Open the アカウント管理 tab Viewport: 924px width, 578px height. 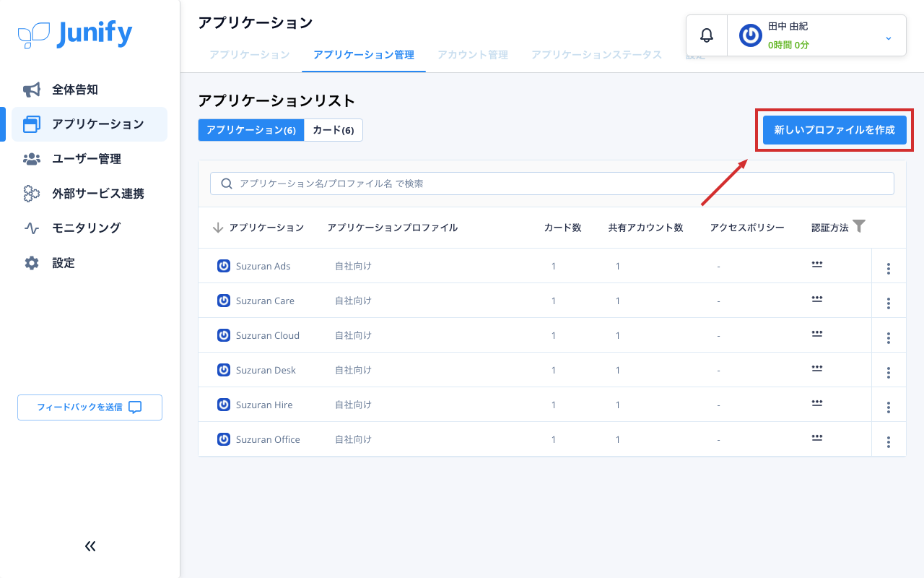click(x=473, y=55)
